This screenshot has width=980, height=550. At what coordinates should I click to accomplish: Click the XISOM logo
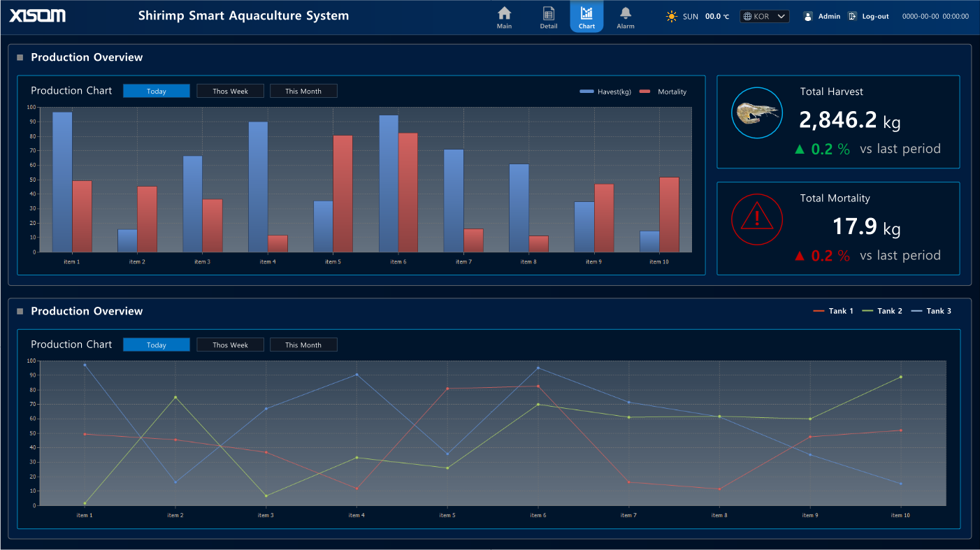pos(38,15)
